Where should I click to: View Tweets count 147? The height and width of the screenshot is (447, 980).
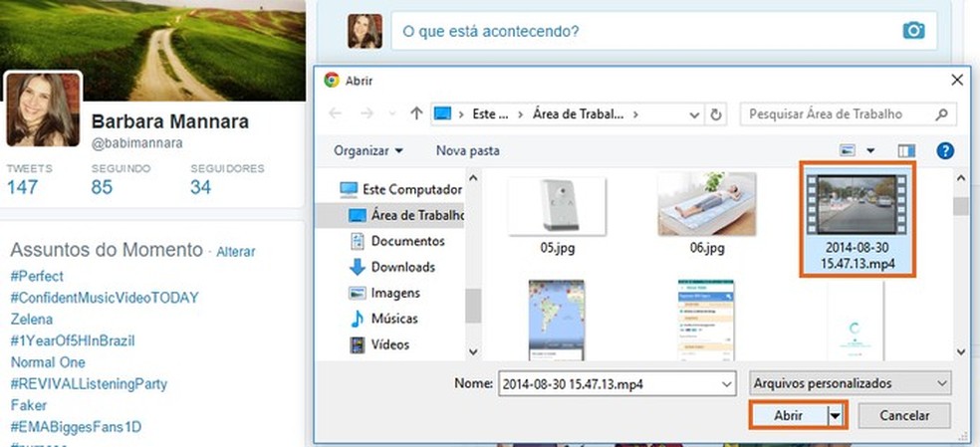23,187
